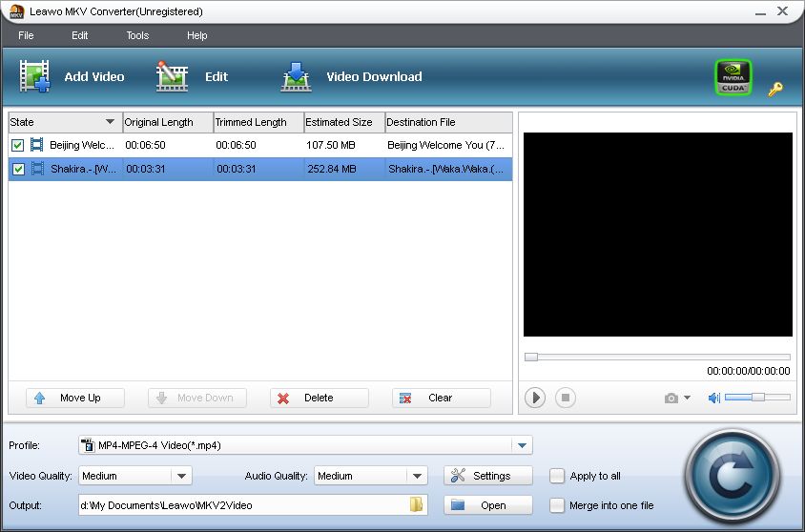Open the File menu
The image size is (805, 532).
26,35
